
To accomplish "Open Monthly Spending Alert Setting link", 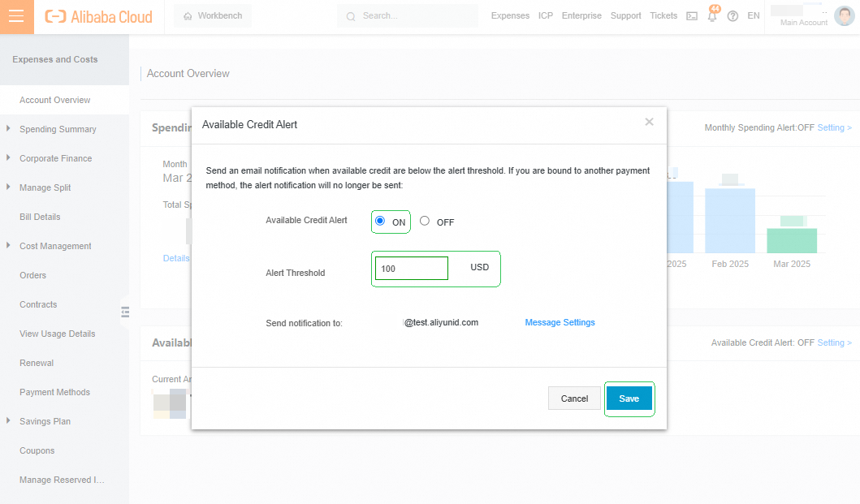I will tap(834, 127).
